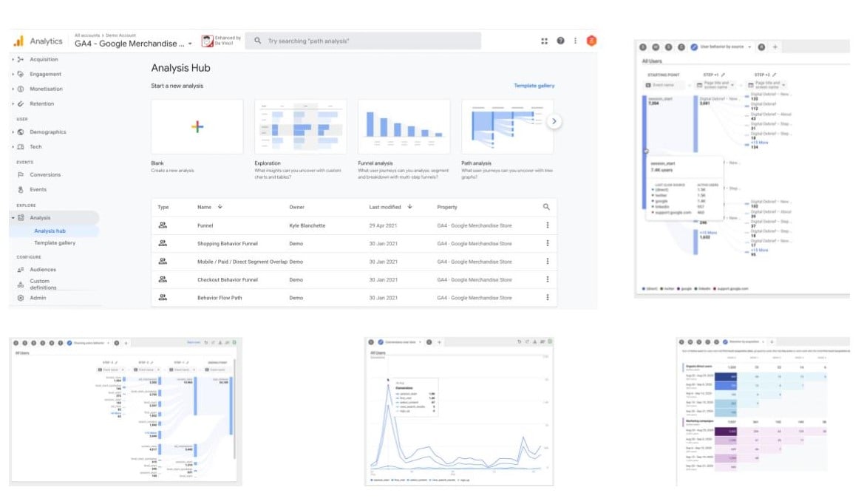Click the vertical scrollbar in shopping path window
864x504 pixels.
pyautogui.click(x=235, y=409)
